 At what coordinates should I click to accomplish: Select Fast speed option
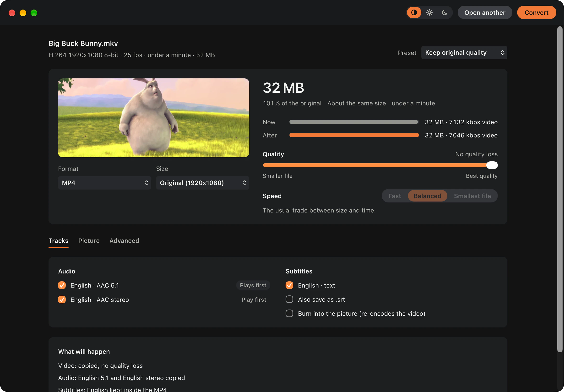pyautogui.click(x=395, y=196)
